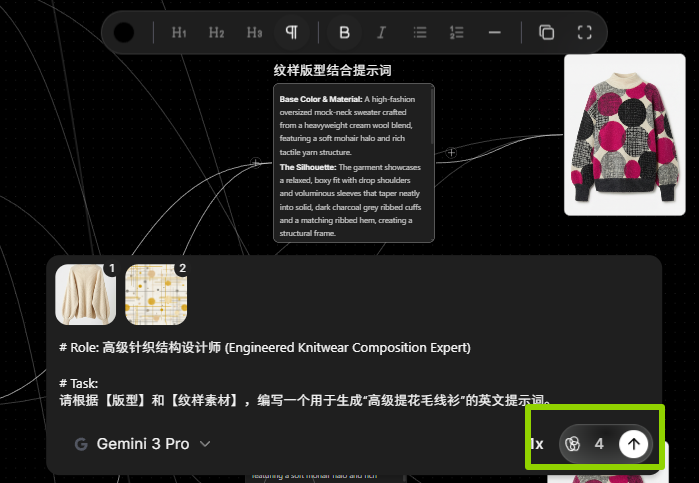Toggle paragraph text style
The height and width of the screenshot is (483, 699).
tap(291, 32)
